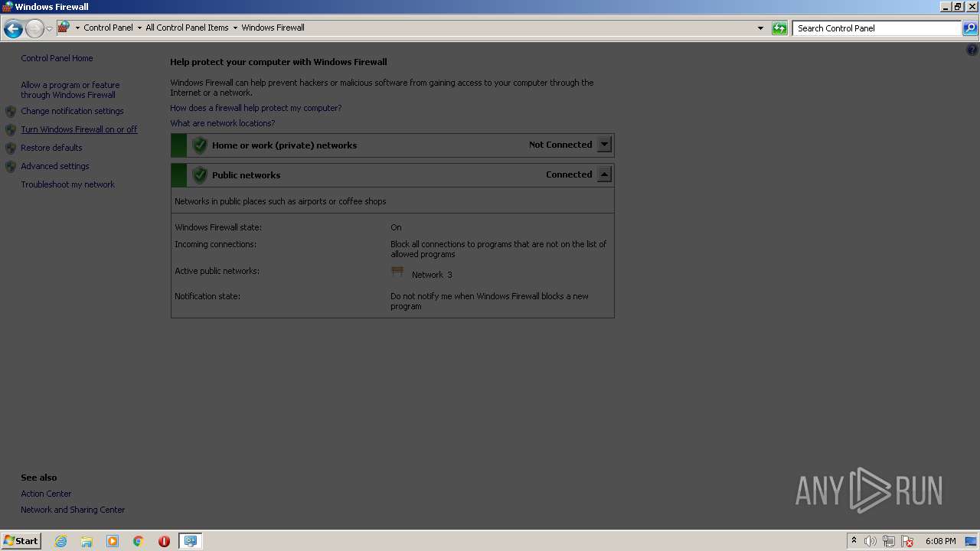Open the recent pages dropdown arrow
Viewport: 980px width, 551px height.
pyautogui.click(x=49, y=29)
